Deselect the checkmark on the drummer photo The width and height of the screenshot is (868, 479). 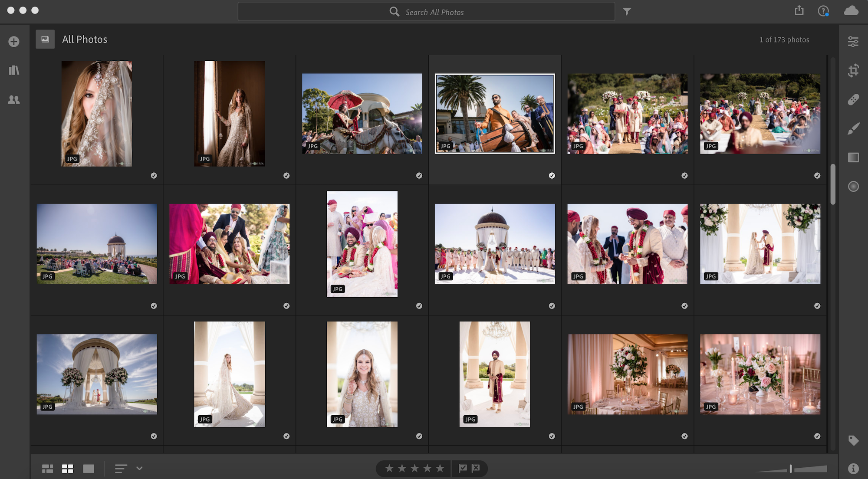[552, 176]
